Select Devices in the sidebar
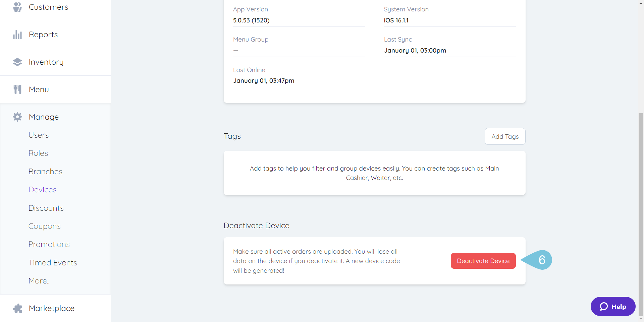The width and height of the screenshot is (644, 322). [x=42, y=190]
